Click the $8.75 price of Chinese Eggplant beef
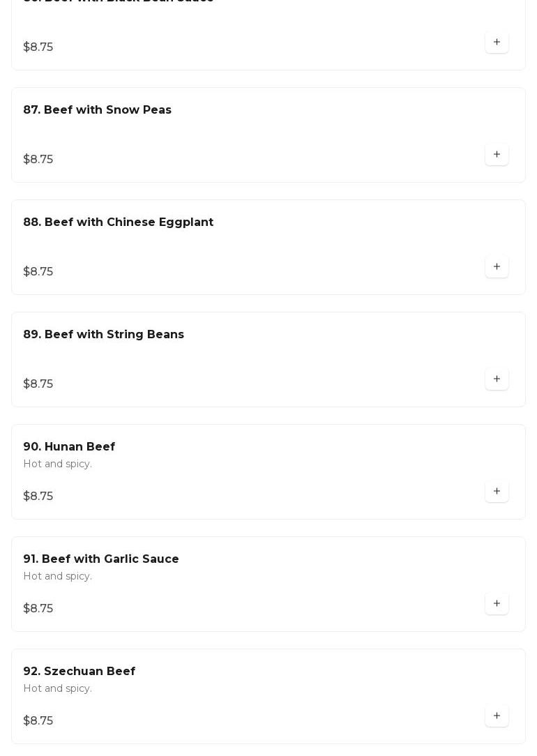The image size is (537, 756). coord(38,272)
